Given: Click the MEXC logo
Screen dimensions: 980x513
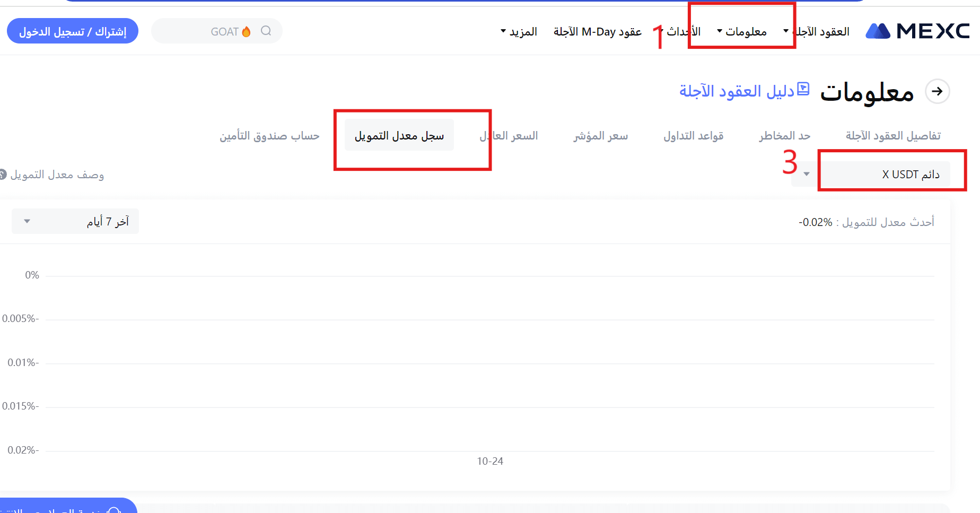Looking at the screenshot, I should (917, 31).
